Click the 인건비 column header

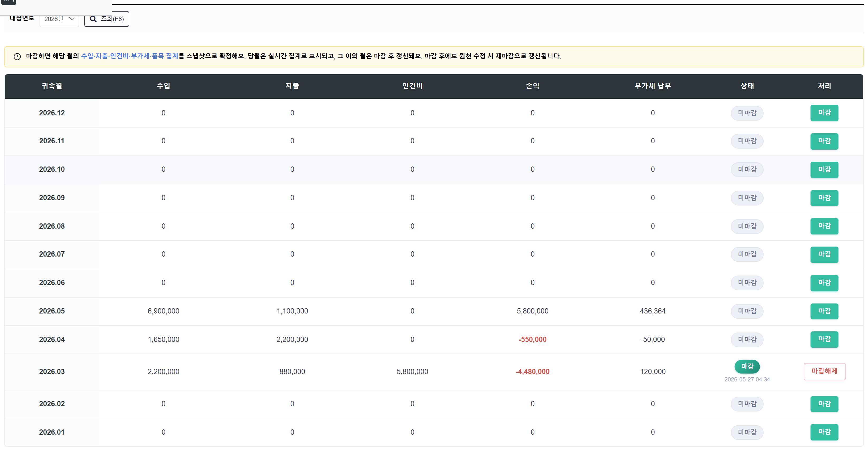click(412, 86)
